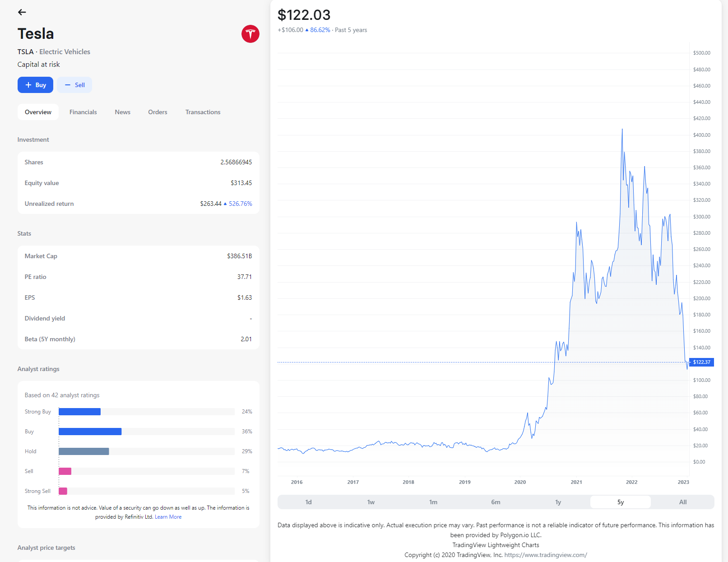Open the Orders tab
This screenshot has height=562, width=728.
point(158,112)
